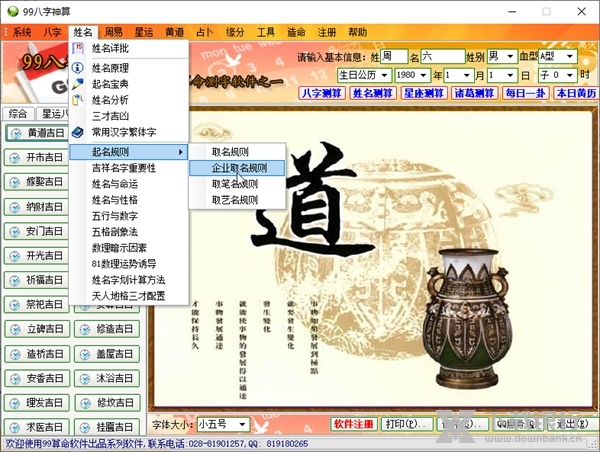The image size is (600, 452).
Task: Click the 每日一卦 button
Action: point(525,93)
